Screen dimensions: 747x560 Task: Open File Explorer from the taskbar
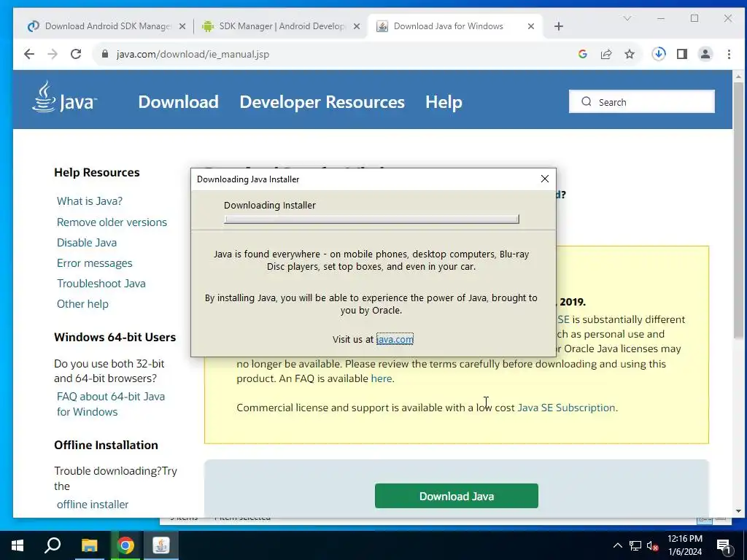click(89, 545)
